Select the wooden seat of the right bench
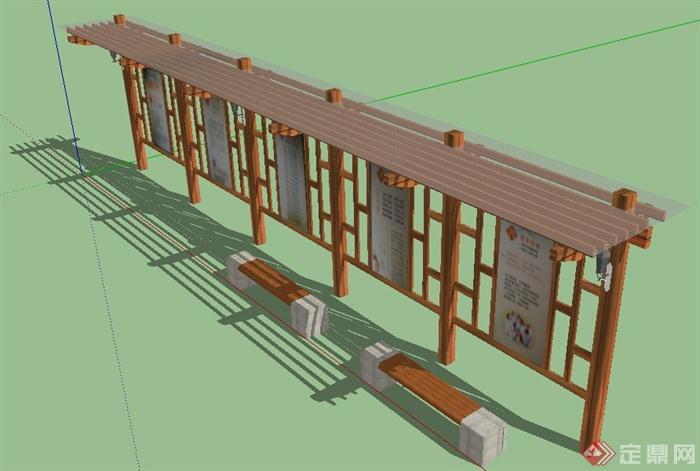The width and height of the screenshot is (700, 471). [430, 387]
